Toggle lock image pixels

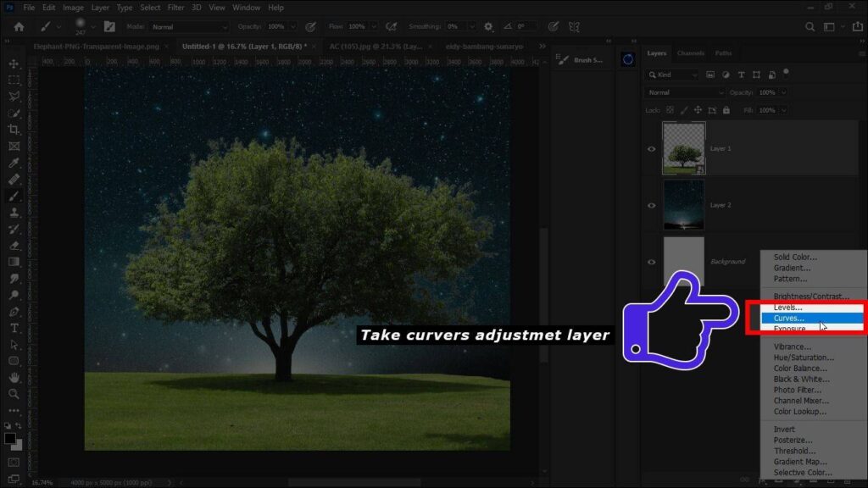click(684, 110)
